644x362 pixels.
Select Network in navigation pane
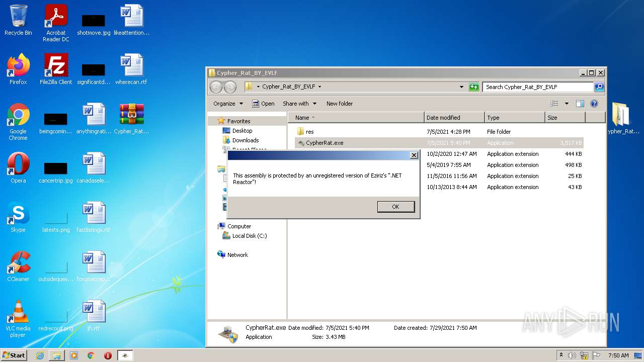click(237, 255)
